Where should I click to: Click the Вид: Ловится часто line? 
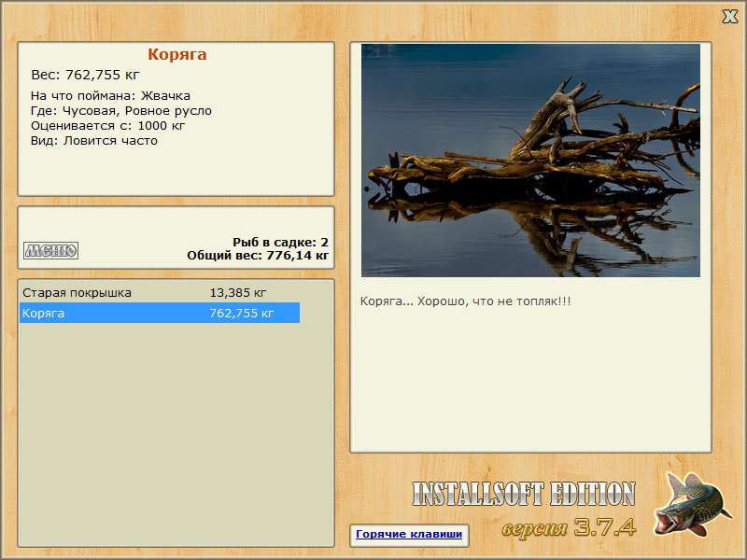pyautogui.click(x=94, y=141)
